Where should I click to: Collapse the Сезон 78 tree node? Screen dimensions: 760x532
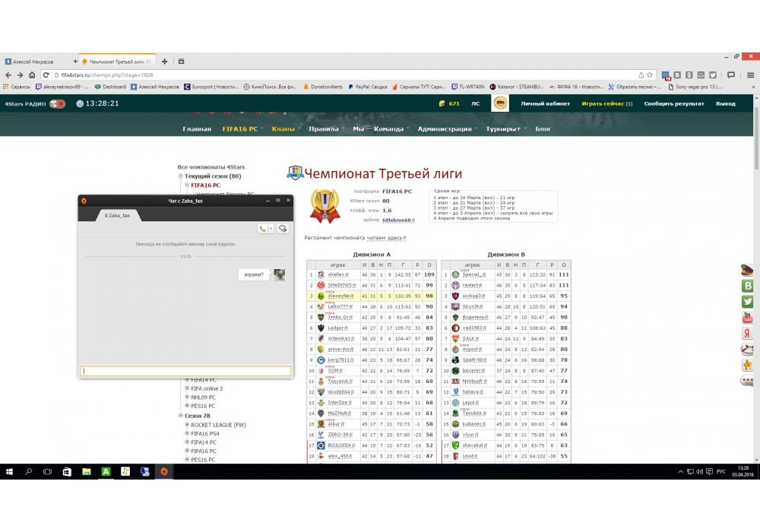click(182, 416)
